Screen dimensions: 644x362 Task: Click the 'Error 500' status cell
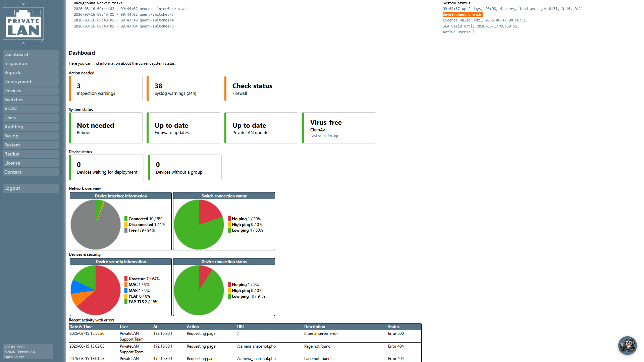click(396, 334)
